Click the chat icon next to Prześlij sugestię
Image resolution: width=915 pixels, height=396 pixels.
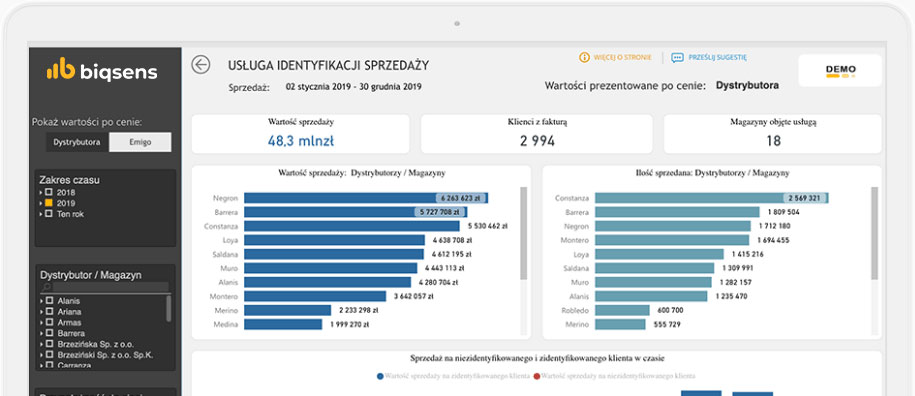[677, 58]
